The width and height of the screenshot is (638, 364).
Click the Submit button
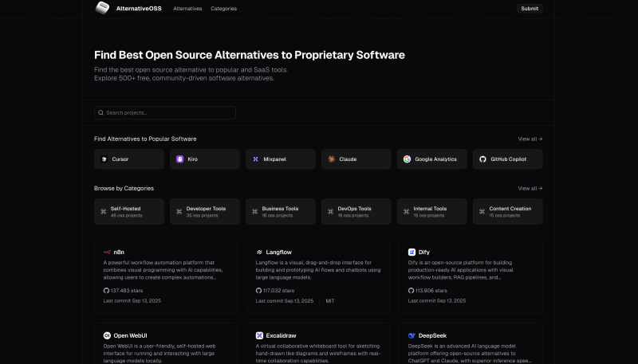(x=530, y=9)
